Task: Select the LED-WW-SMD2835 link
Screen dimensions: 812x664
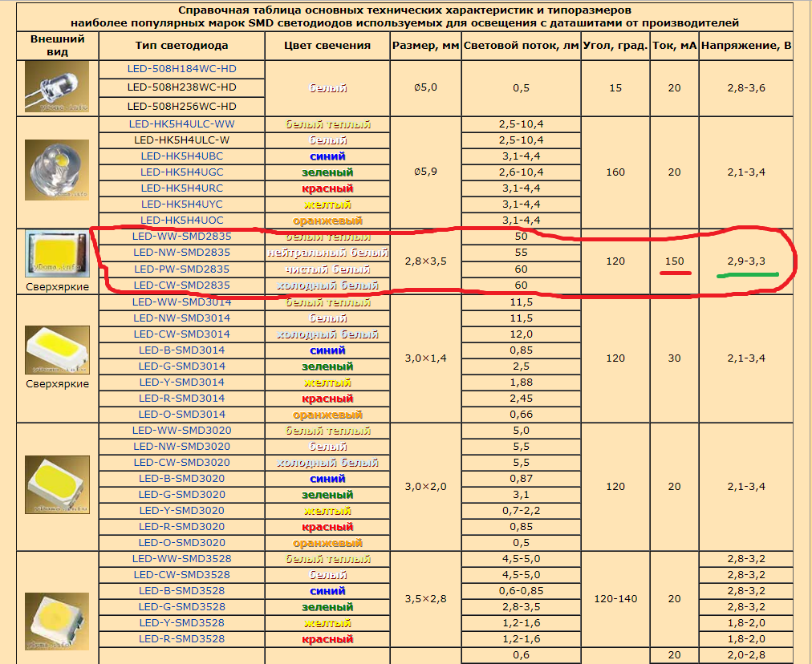Action: point(182,237)
